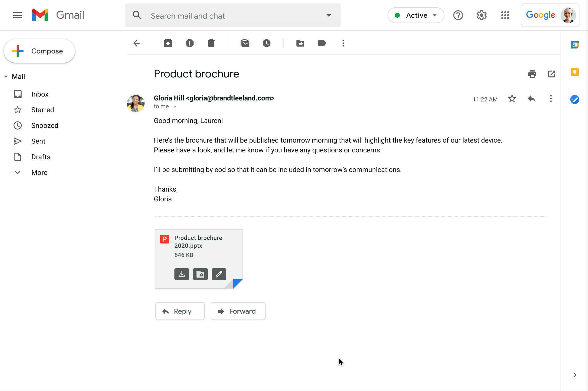The width and height of the screenshot is (588, 391).
Task: Click the archive icon to archive email
Action: [x=168, y=43]
